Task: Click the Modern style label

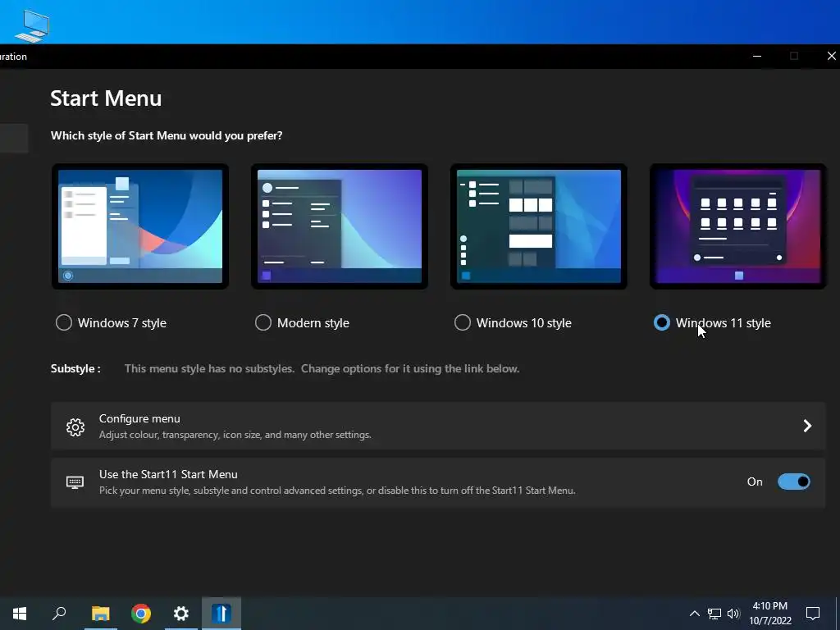Action: [x=313, y=323]
